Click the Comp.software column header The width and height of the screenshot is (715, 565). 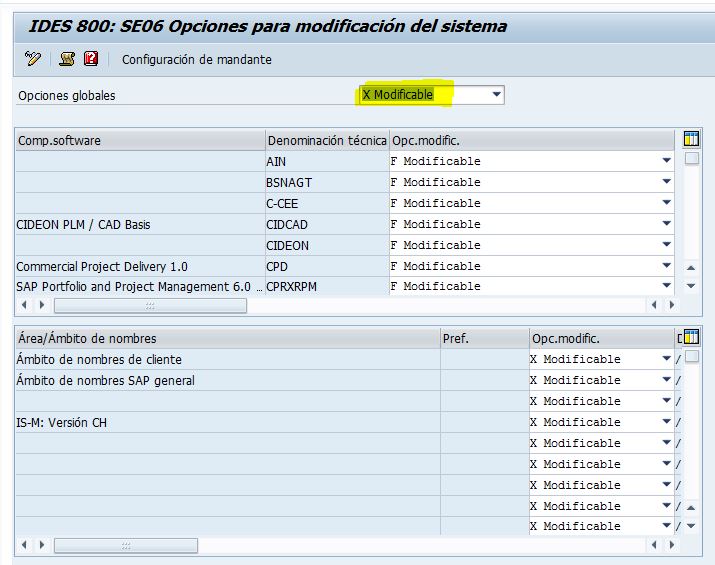tap(140, 141)
